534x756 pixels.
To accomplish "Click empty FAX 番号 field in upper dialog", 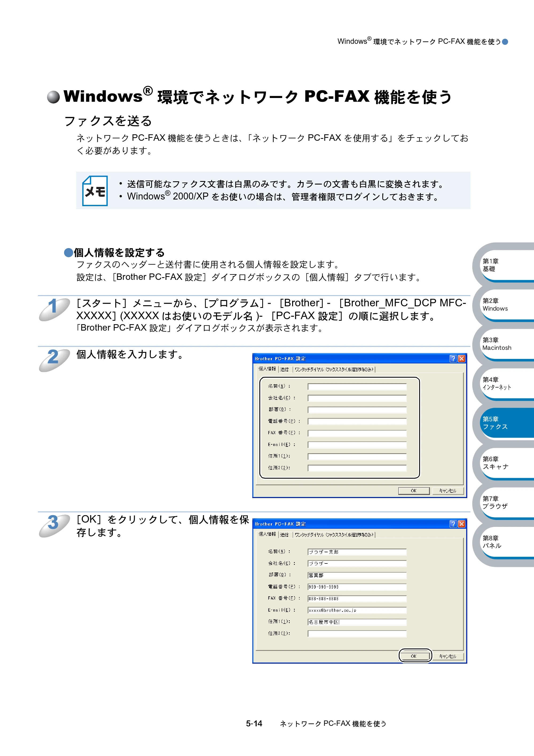I will point(357,433).
